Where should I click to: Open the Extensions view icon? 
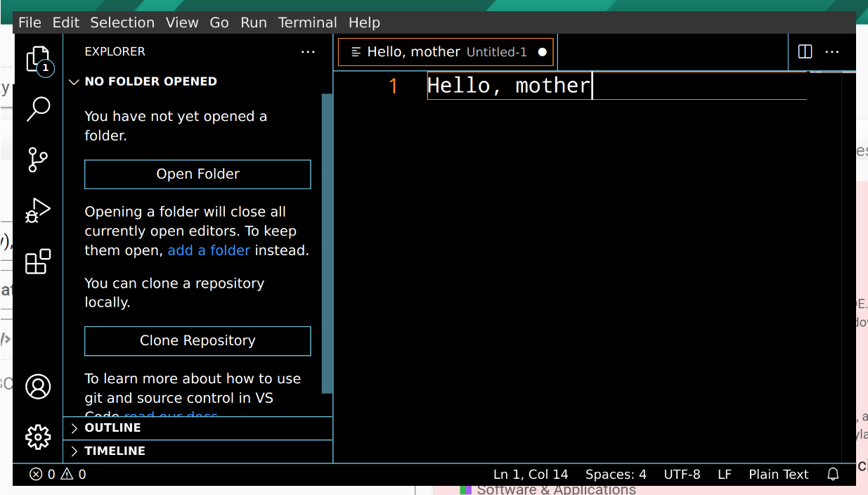(38, 262)
